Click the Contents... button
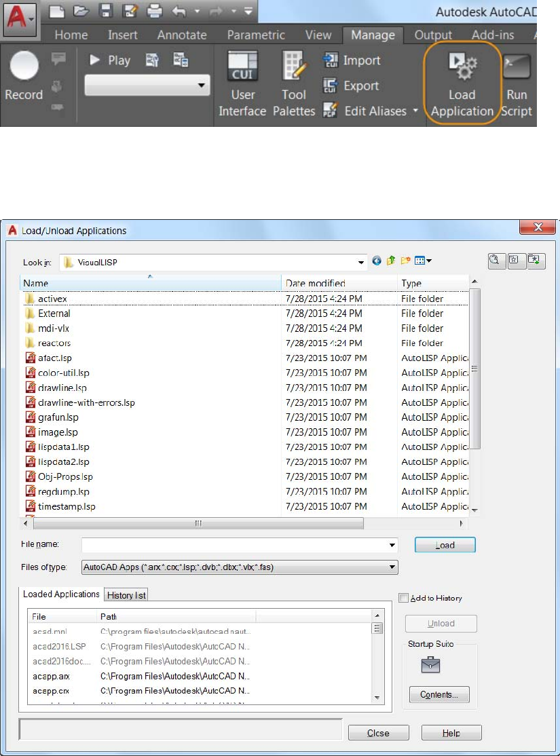 click(x=439, y=694)
